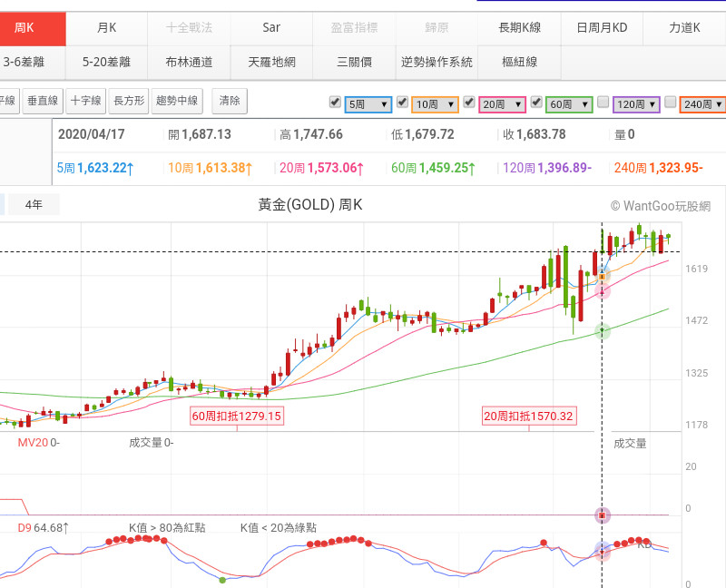Open the 布林通道 indicator
Viewport: 726px width, 588px height.
tap(189, 63)
